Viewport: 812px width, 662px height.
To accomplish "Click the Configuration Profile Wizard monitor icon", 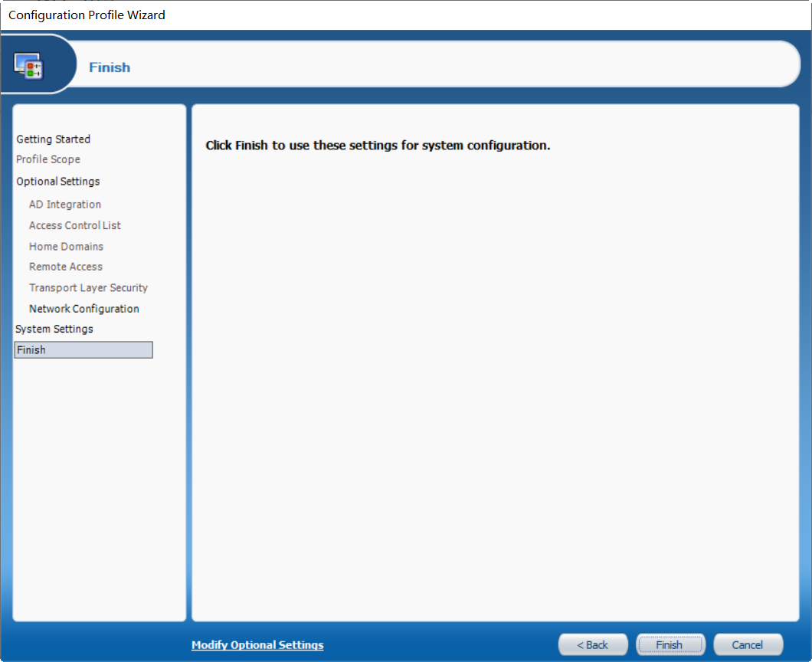I will [x=28, y=66].
